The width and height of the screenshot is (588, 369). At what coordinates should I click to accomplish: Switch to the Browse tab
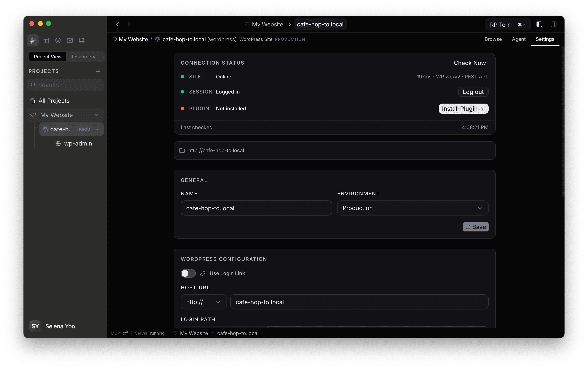point(493,39)
